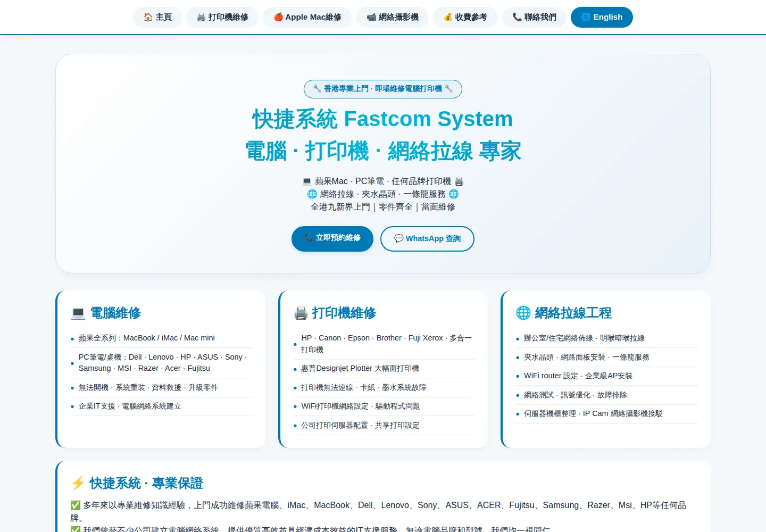Click the 快捷系統 Fastcom System headline
Image resolution: width=766 pixels, height=532 pixels.
click(383, 119)
